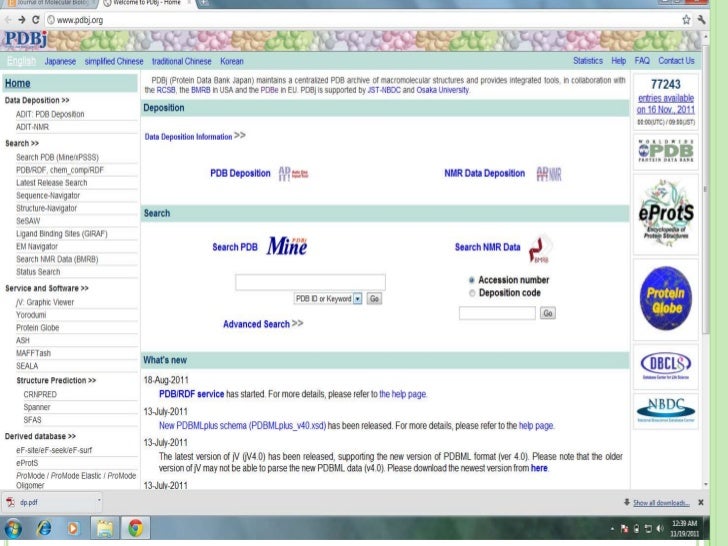The width and height of the screenshot is (728, 546).
Task: Switch language to simplified Chinese
Action: [114, 61]
